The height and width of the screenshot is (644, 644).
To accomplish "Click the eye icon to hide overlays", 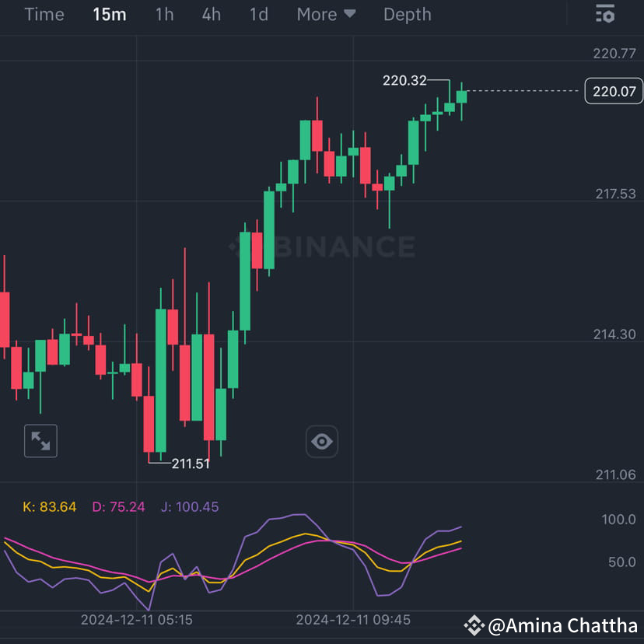I will pos(322,441).
